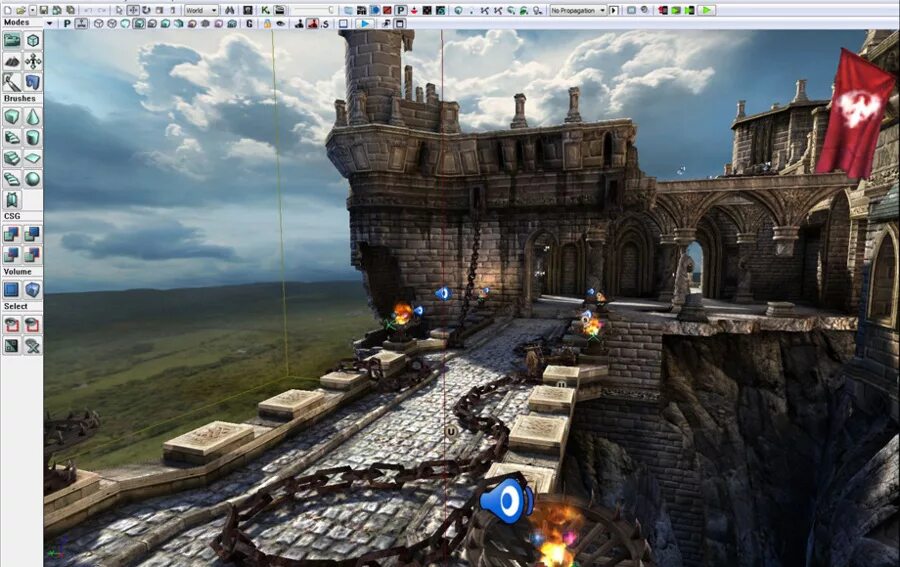
Task: Select Mesh Paint brush mode icon
Action: point(12,82)
